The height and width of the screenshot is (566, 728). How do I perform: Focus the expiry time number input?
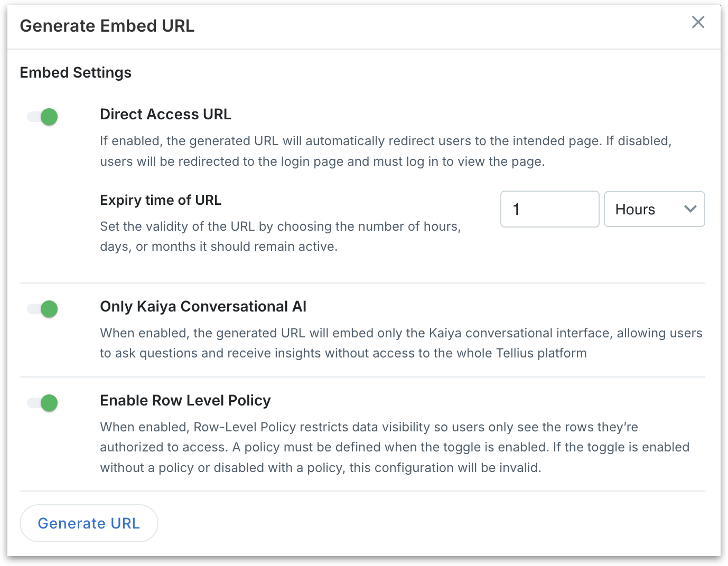click(x=549, y=209)
